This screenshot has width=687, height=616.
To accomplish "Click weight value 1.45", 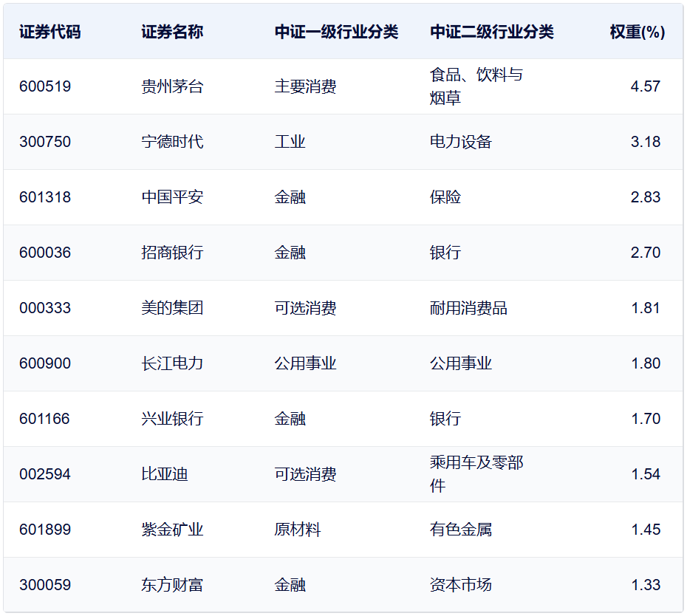I will click(x=646, y=530).
